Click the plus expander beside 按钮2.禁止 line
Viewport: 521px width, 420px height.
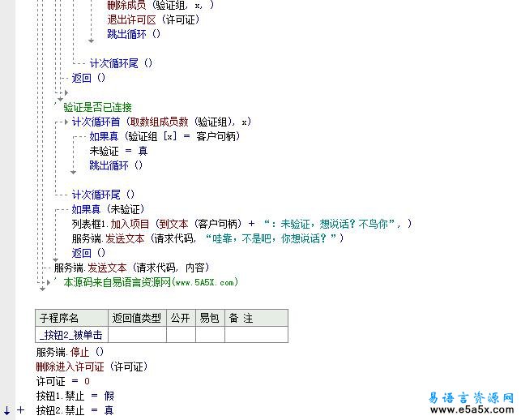click(20, 410)
